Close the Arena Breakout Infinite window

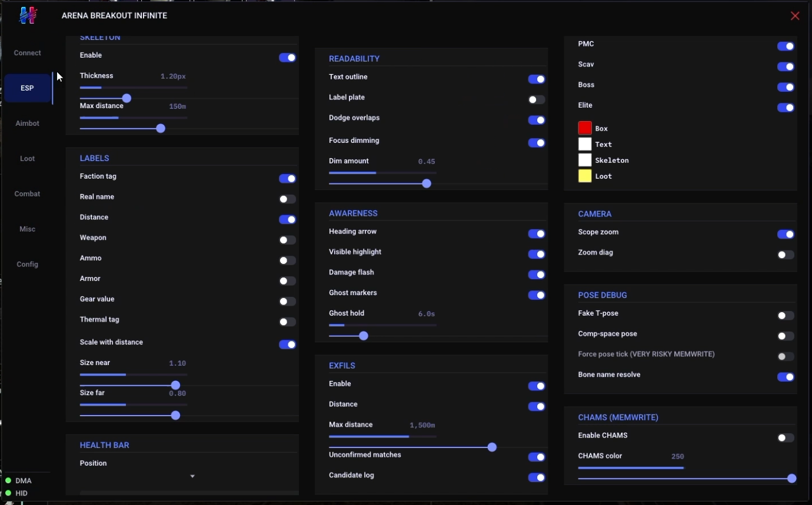(x=795, y=16)
